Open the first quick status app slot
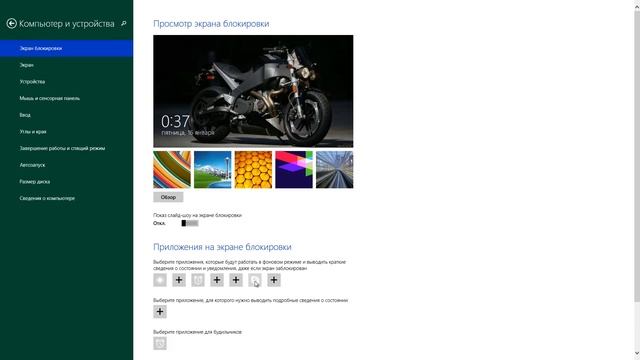 tap(160, 280)
